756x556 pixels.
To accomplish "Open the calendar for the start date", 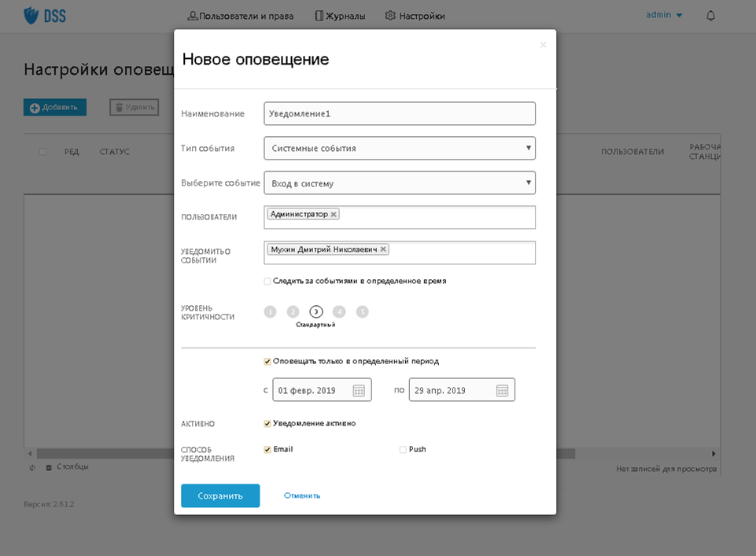I will coord(359,390).
